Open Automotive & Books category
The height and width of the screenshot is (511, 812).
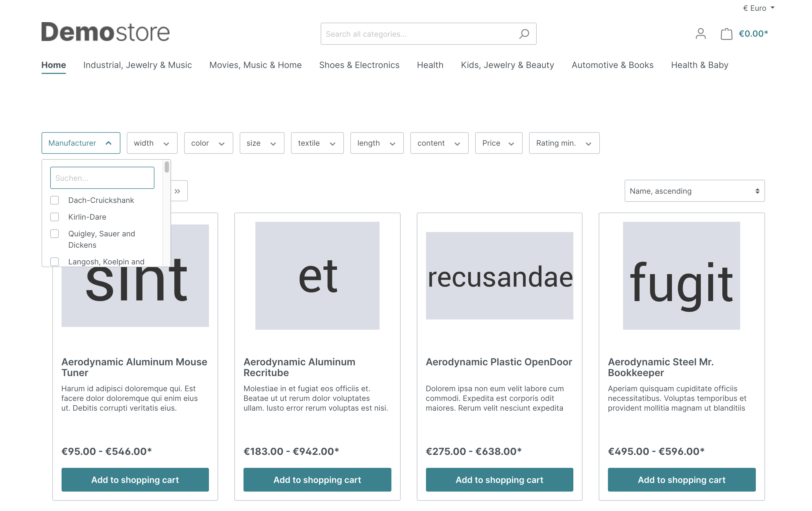pyautogui.click(x=612, y=65)
